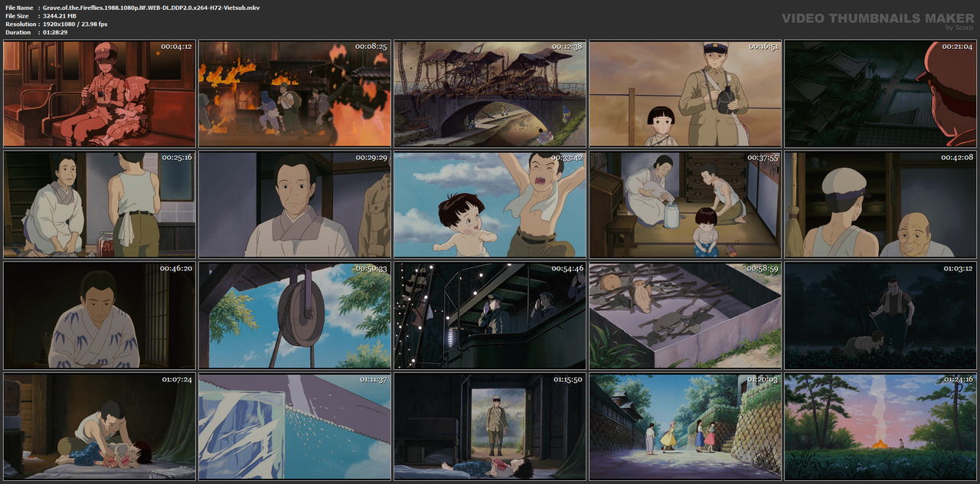Click the Grave.of.the.Fireflies mkv file name text
The height and width of the screenshot is (484, 980).
point(151,8)
